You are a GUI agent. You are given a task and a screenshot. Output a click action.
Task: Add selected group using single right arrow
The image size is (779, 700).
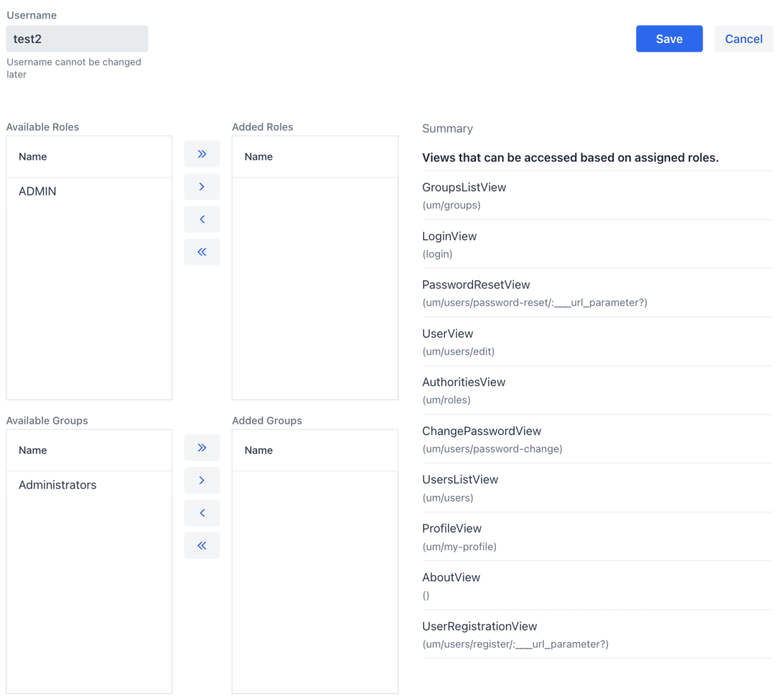coord(202,480)
